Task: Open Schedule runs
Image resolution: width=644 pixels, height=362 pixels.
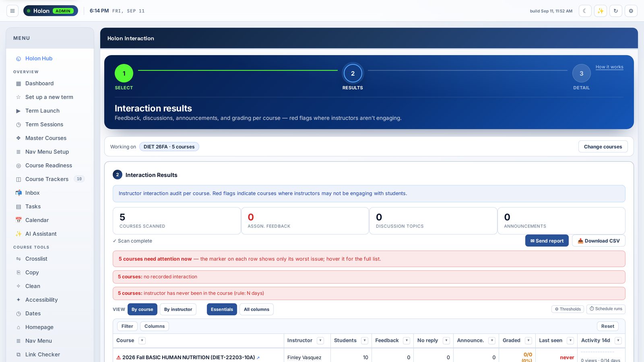Action: 606,309
